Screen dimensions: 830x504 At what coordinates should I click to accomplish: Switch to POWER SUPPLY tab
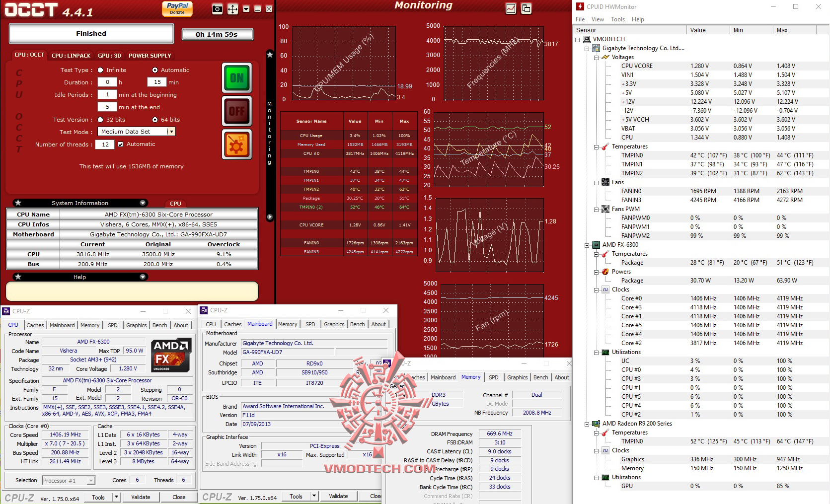[150, 56]
